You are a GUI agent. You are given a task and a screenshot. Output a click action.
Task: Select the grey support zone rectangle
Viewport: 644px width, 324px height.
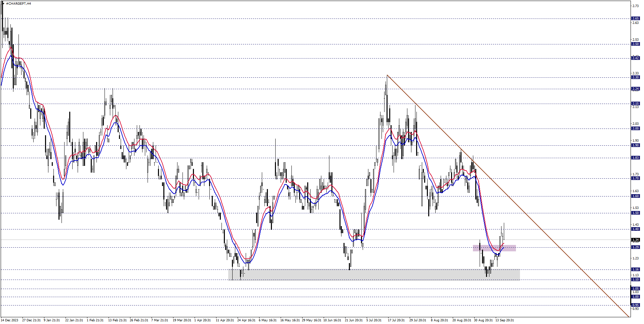pyautogui.click(x=374, y=275)
